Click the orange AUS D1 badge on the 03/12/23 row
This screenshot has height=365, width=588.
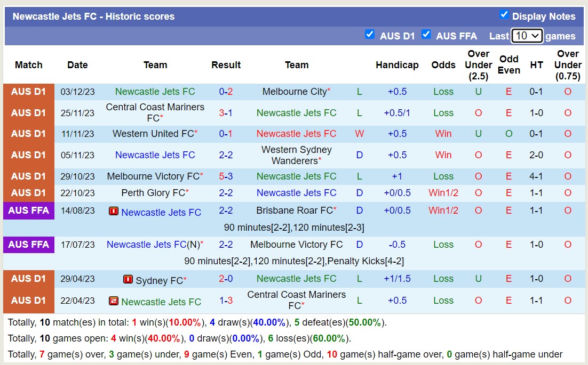[x=29, y=91]
